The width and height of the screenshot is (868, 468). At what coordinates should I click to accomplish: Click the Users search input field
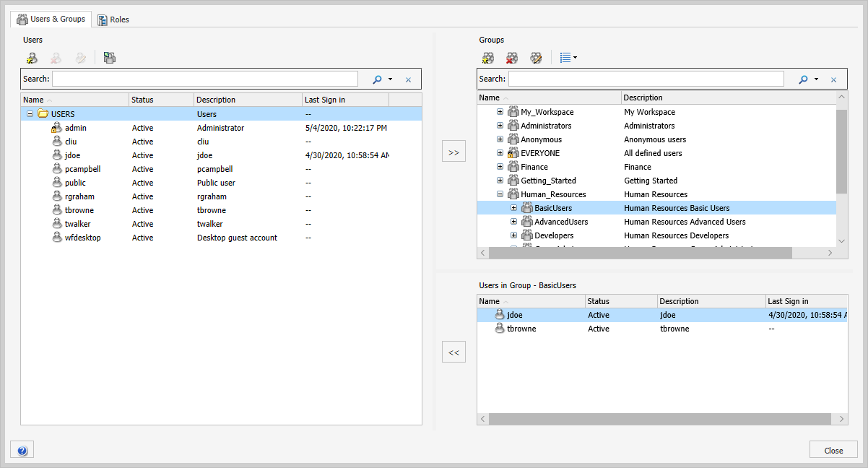204,79
